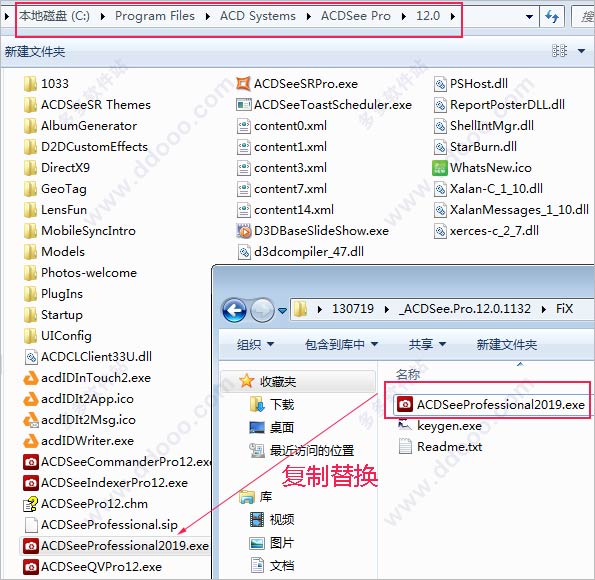Click the FiX window address bar field
595x580 pixels.
[442, 309]
